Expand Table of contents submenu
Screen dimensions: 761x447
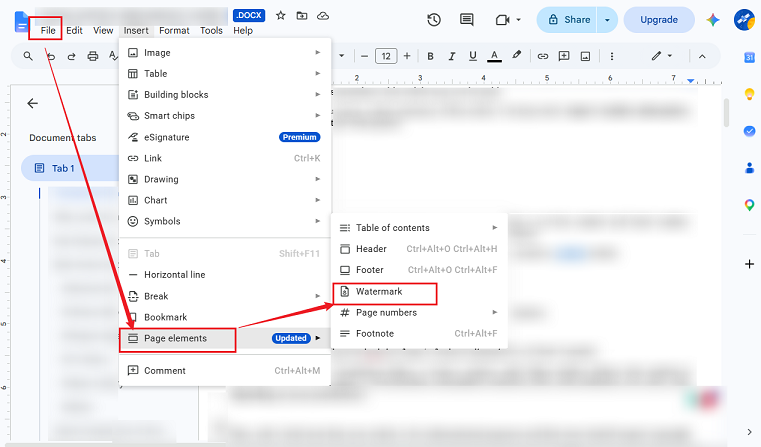pyautogui.click(x=419, y=228)
